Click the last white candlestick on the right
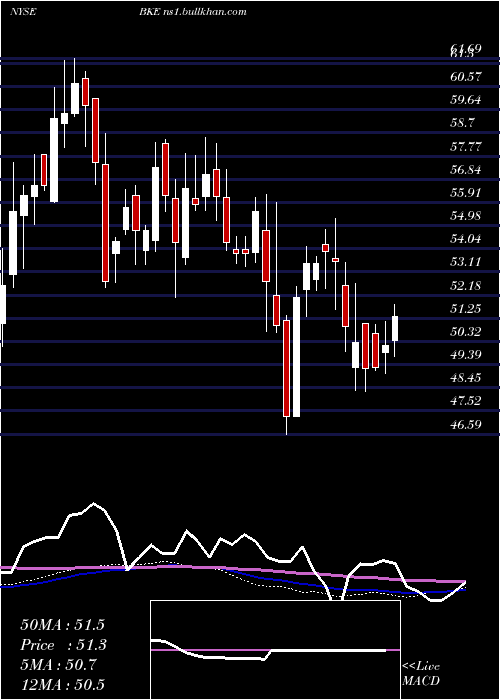Screen dimensions: 500x700 point(395,328)
